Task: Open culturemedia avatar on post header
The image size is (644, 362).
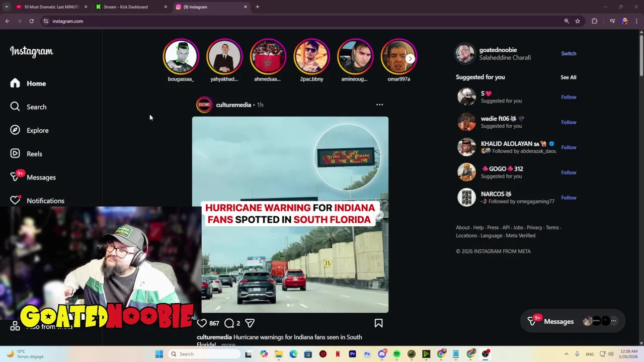Action: click(204, 105)
